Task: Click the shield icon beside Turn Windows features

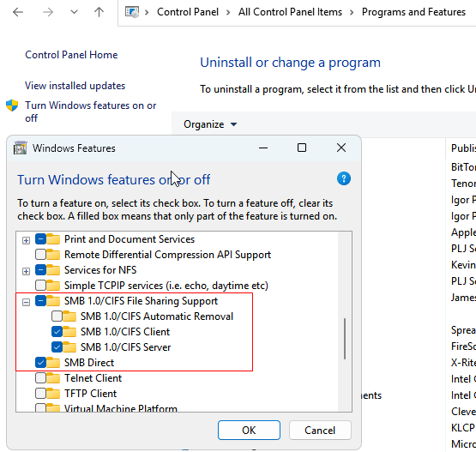Action: point(12,105)
